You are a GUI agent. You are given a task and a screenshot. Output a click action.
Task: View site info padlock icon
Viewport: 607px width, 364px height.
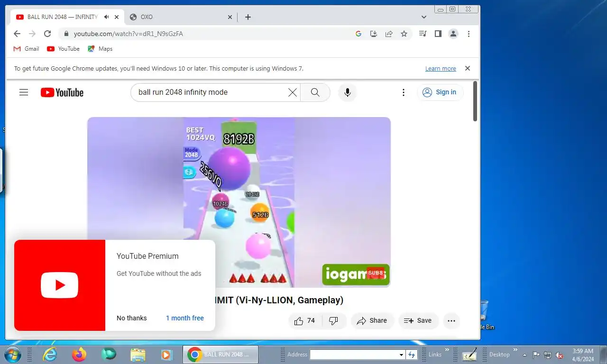coord(66,34)
